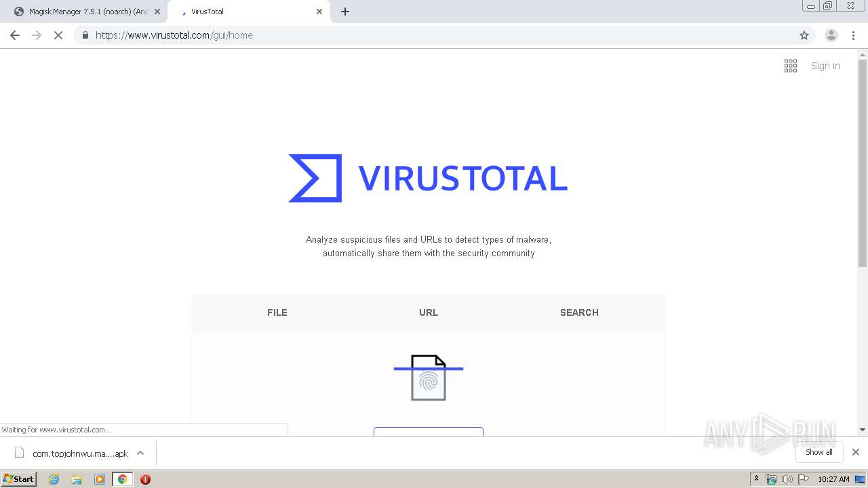Select the VirusTotal browser tab
This screenshot has width=868, height=488.
click(x=248, y=12)
